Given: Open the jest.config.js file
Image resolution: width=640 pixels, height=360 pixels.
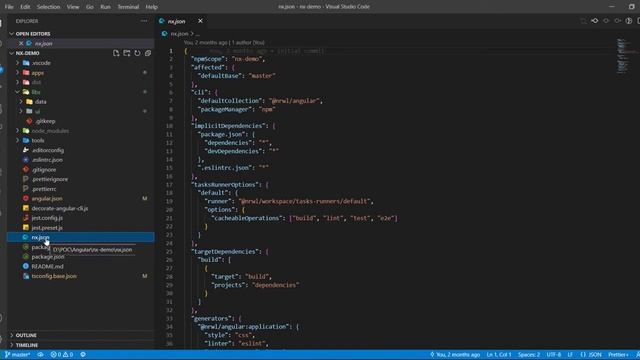Looking at the screenshot, I should 47,218.
